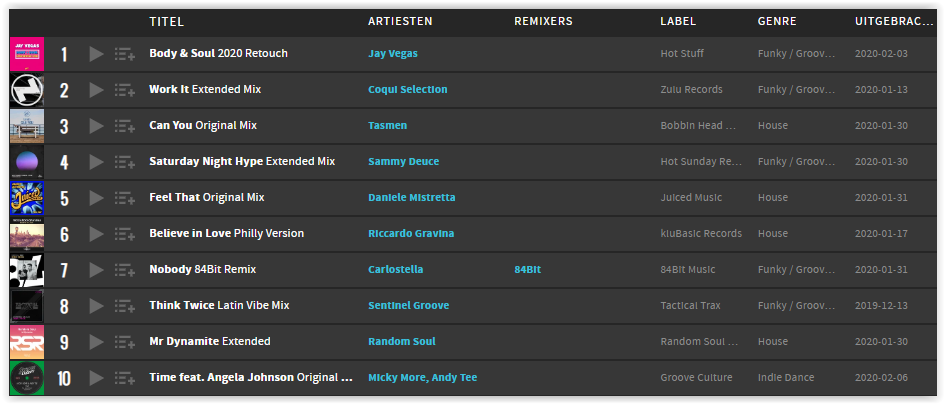Add Mr Dynamite to queue
This screenshot has height=404, width=945.
point(125,342)
